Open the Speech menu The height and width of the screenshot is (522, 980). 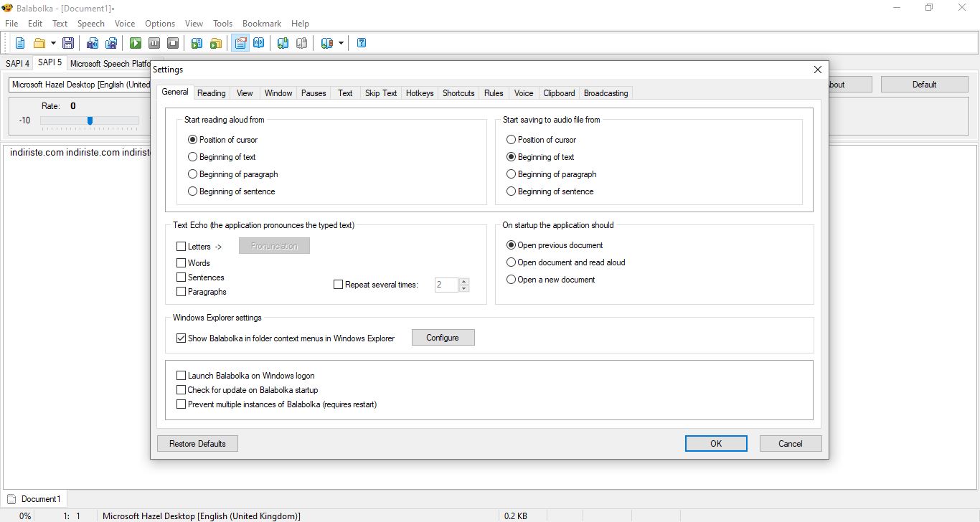[91, 24]
